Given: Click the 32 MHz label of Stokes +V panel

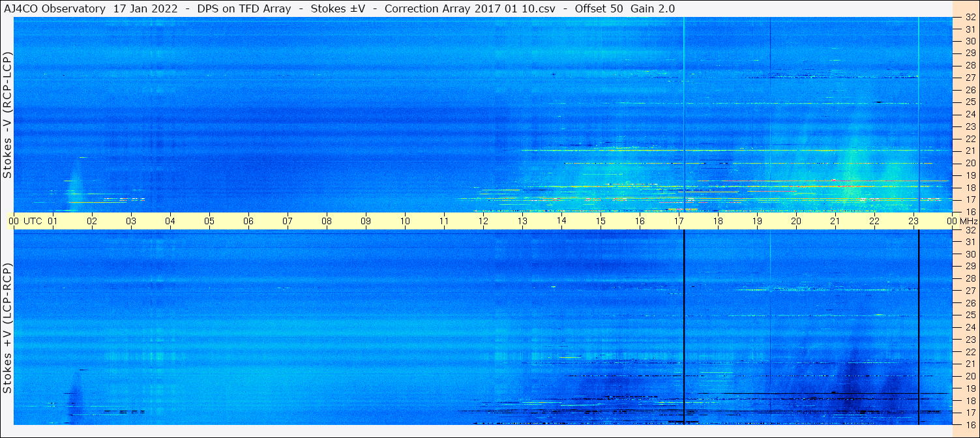Looking at the screenshot, I should point(970,230).
